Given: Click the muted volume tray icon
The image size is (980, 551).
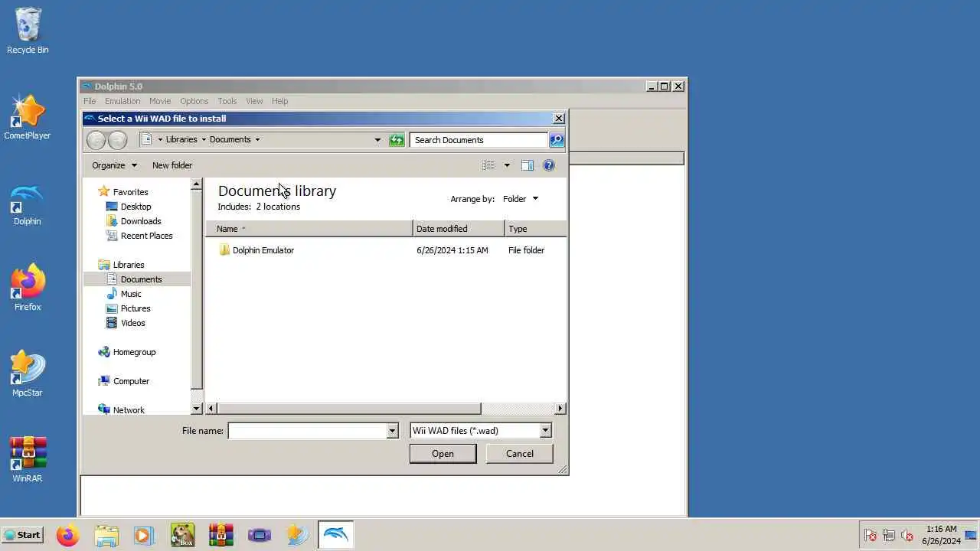Looking at the screenshot, I should [907, 536].
